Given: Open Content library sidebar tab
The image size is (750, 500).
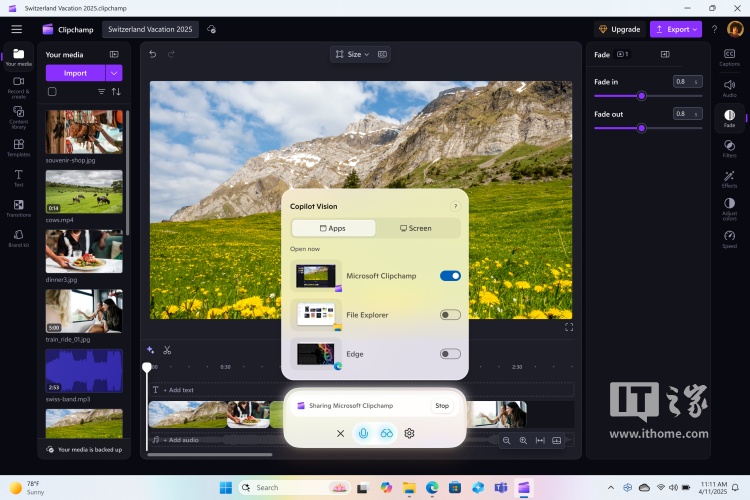Looking at the screenshot, I should coord(19,118).
